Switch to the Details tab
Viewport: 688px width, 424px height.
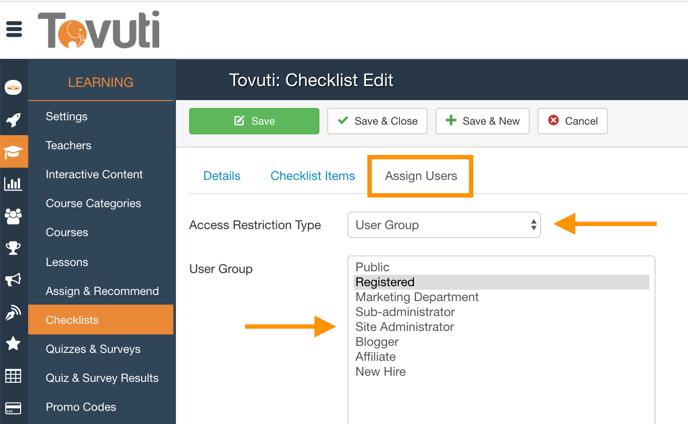tap(221, 176)
